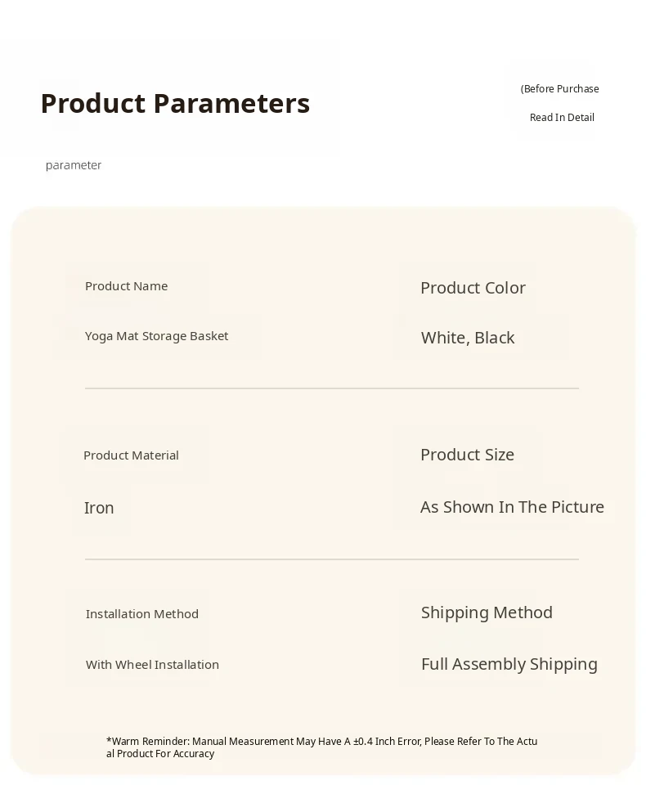Click the Read In Detail text

(x=562, y=118)
